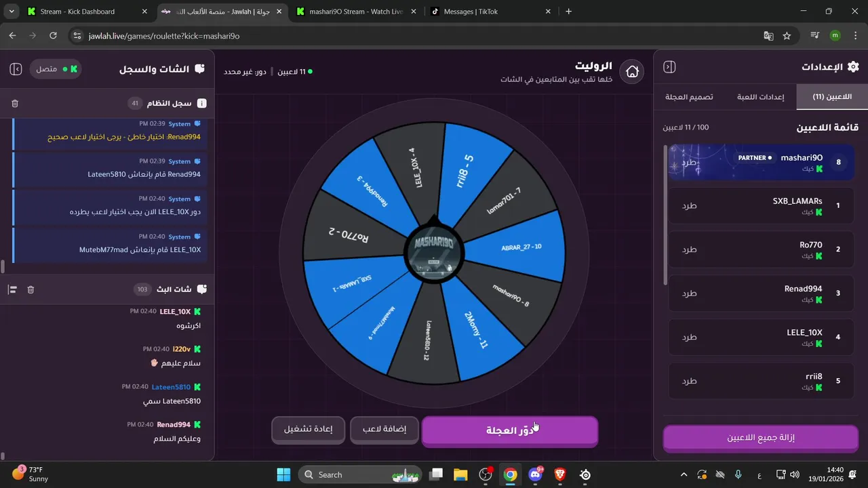The width and height of the screenshot is (868, 488).
Task: Click the ABRAR_27 - 10 wheel segment
Action: 521,247
